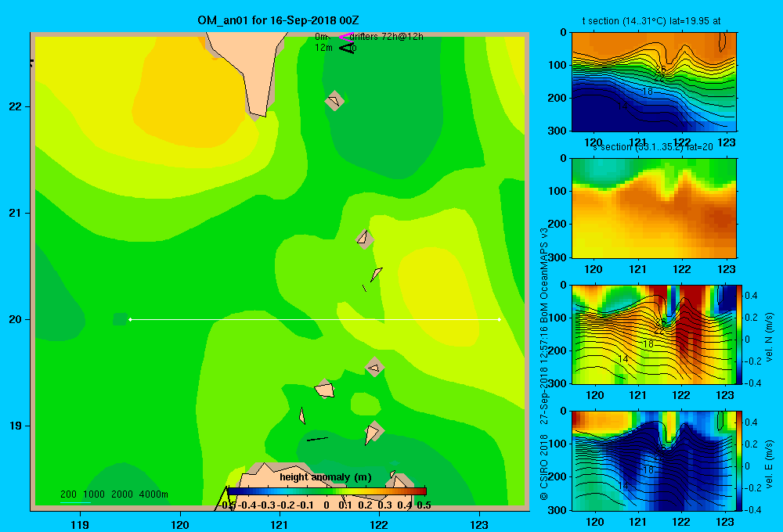This screenshot has width=783, height=532.
Task: Click the '200 1000 2000 4000m' depth legend
Action: click(114, 494)
